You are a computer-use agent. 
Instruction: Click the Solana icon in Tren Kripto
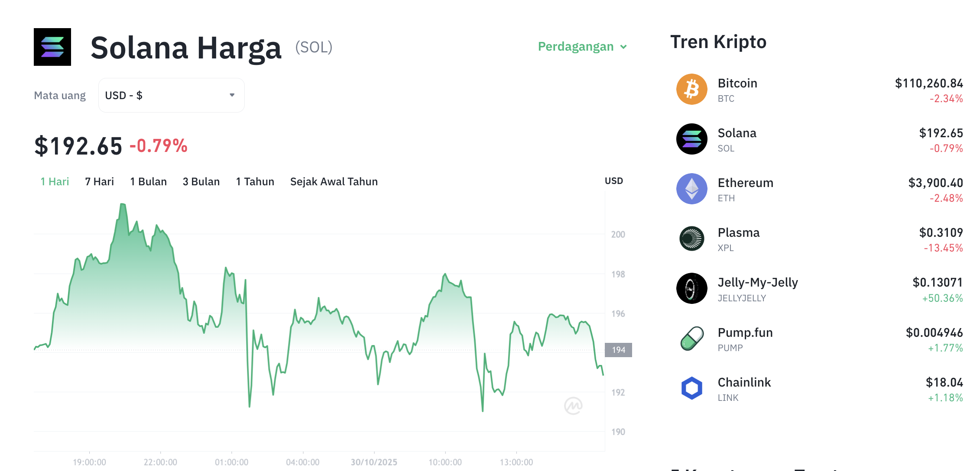pyautogui.click(x=691, y=139)
